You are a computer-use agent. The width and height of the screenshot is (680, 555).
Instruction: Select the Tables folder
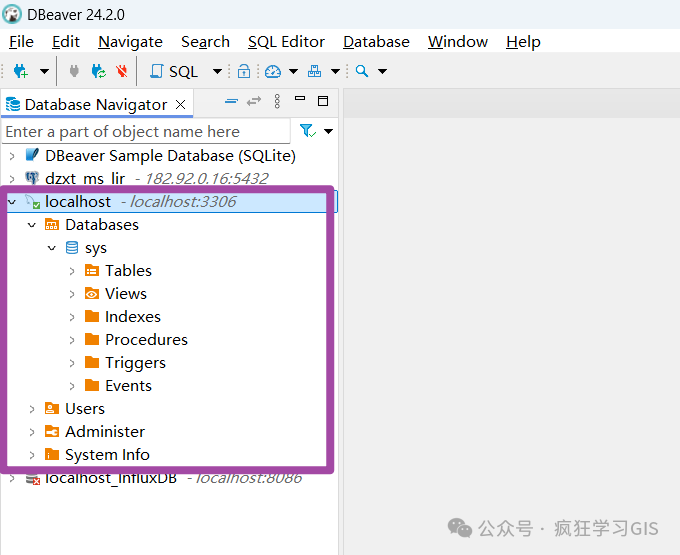point(128,271)
